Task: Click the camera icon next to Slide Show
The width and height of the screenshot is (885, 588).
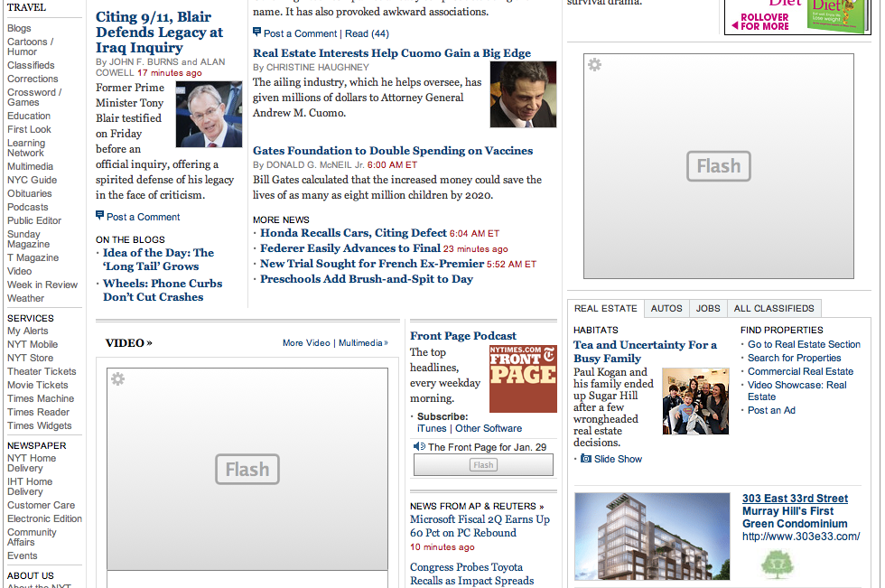Action: (586, 459)
